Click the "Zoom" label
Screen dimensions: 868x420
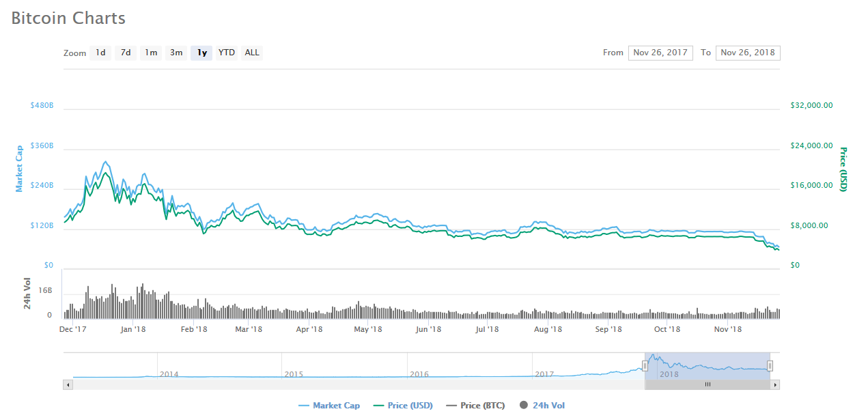(x=75, y=53)
